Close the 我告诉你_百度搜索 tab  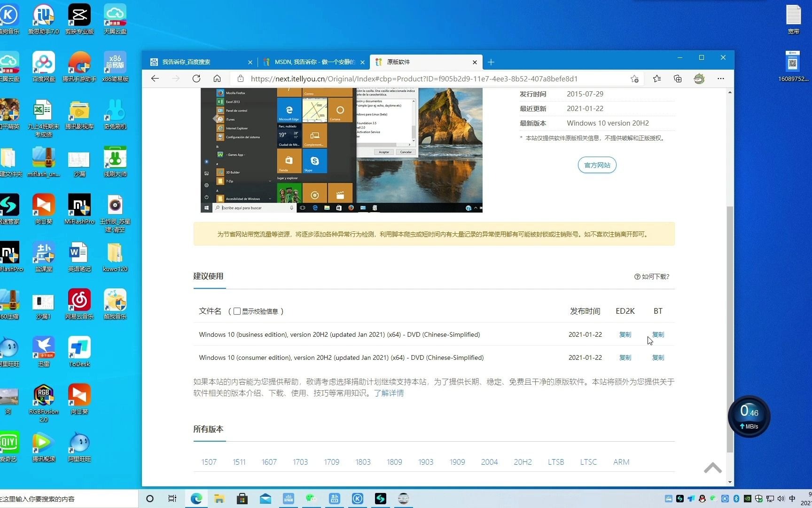pos(250,62)
